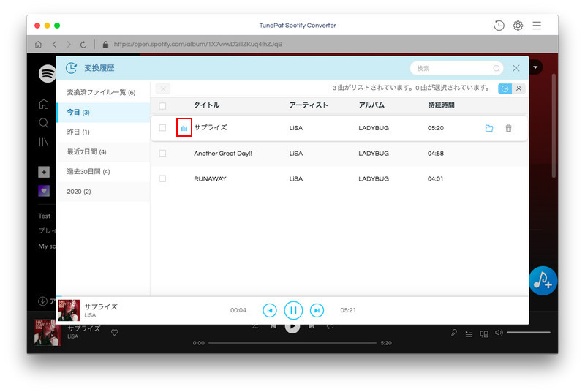Skip to next track in mini player
Image resolution: width=585 pixels, height=392 pixels.
[317, 310]
